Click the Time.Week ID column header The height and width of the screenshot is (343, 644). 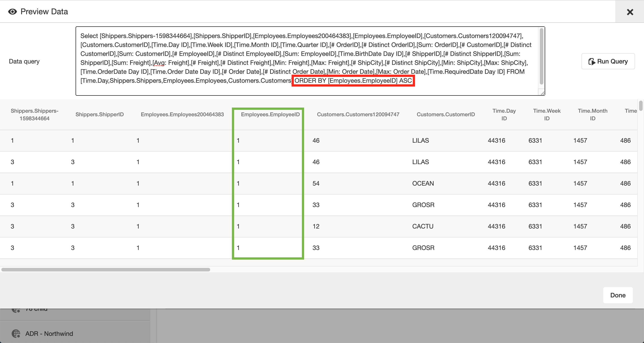547,114
